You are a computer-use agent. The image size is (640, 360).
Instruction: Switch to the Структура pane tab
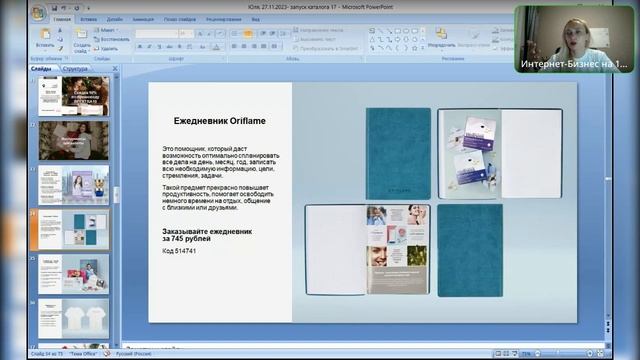point(76,69)
